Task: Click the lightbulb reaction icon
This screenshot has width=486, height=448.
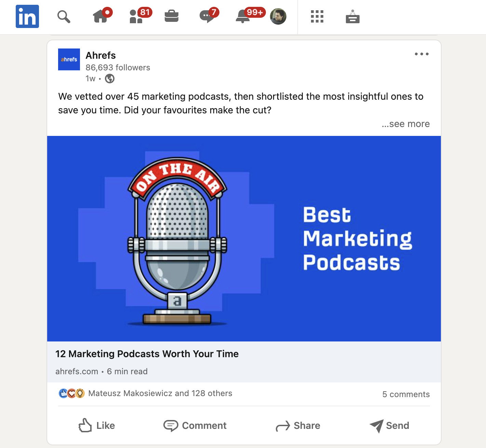Action: [80, 393]
